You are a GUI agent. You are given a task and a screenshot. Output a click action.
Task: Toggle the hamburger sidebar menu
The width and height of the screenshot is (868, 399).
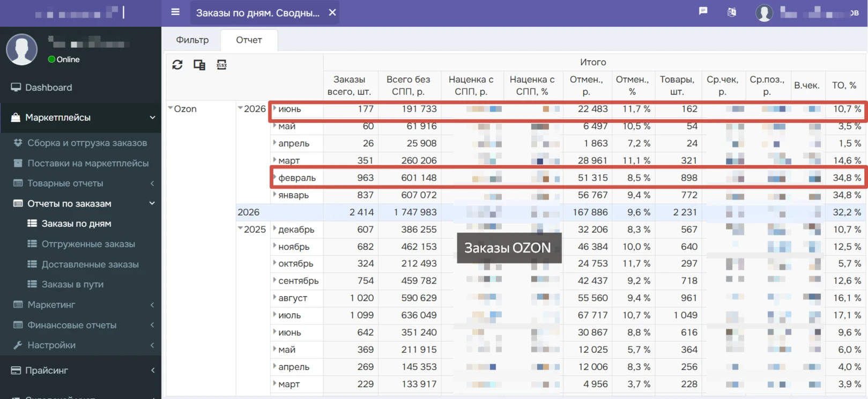[x=175, y=12]
